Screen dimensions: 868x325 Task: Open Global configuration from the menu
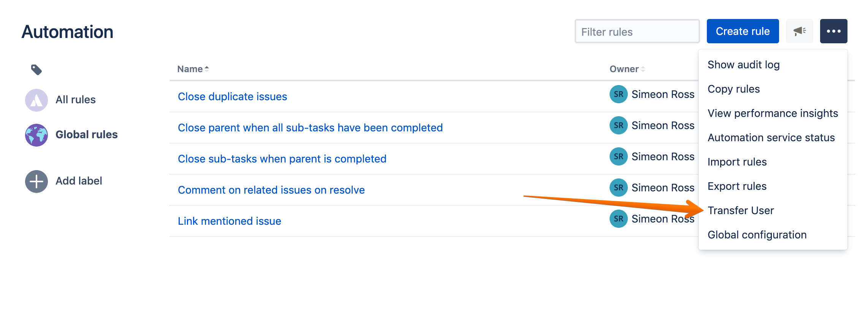click(757, 235)
